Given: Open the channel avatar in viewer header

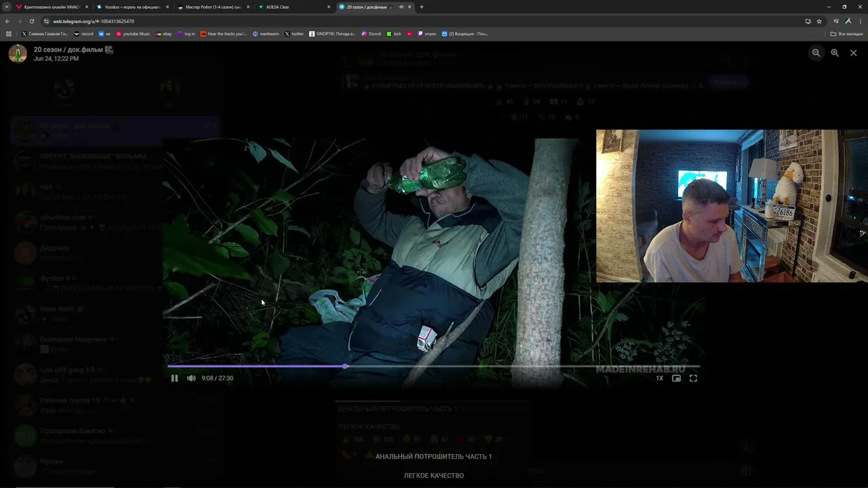Looking at the screenshot, I should tap(18, 54).
